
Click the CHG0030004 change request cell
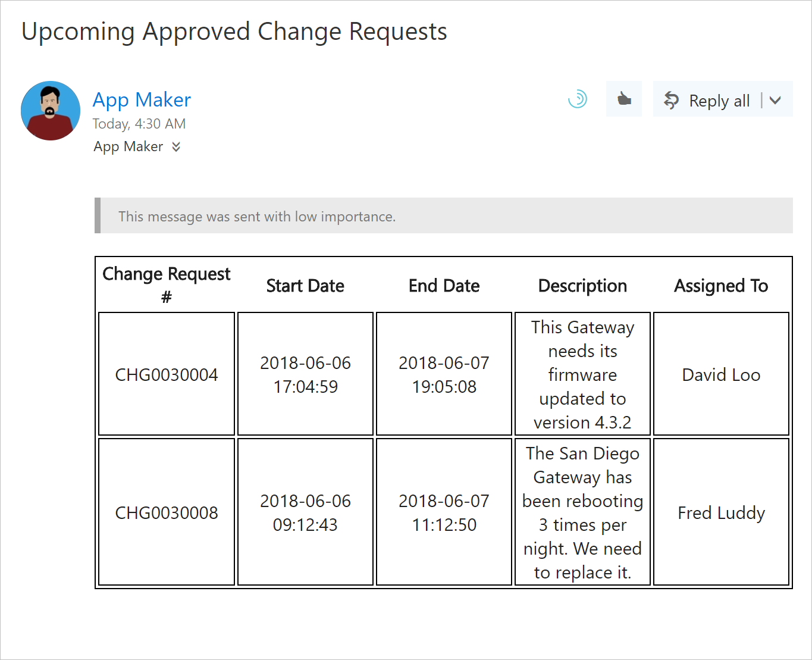pos(167,374)
